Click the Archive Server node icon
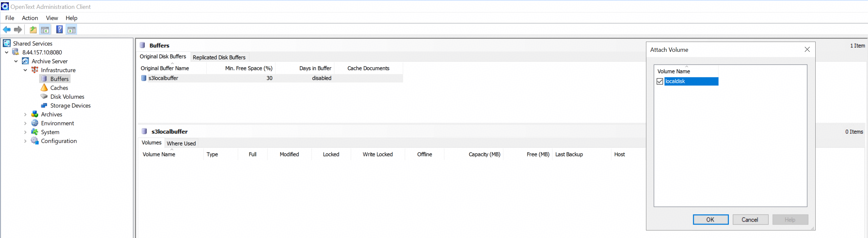Image resolution: width=868 pixels, height=238 pixels. (25, 61)
